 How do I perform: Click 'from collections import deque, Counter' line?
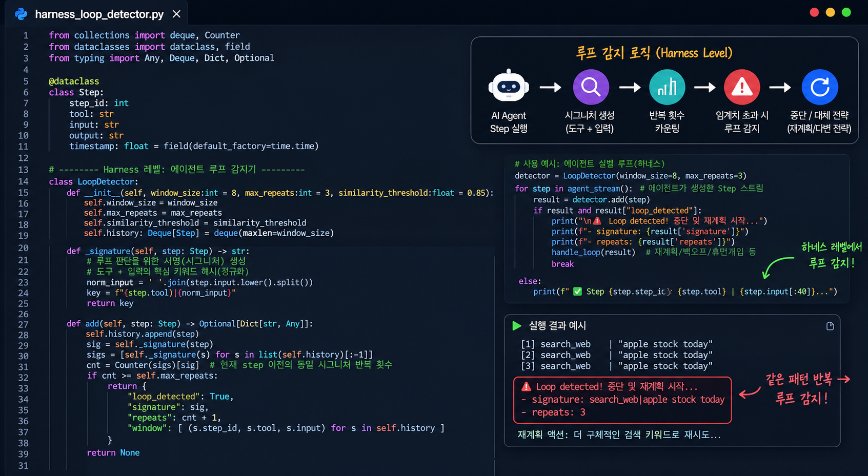pos(144,35)
